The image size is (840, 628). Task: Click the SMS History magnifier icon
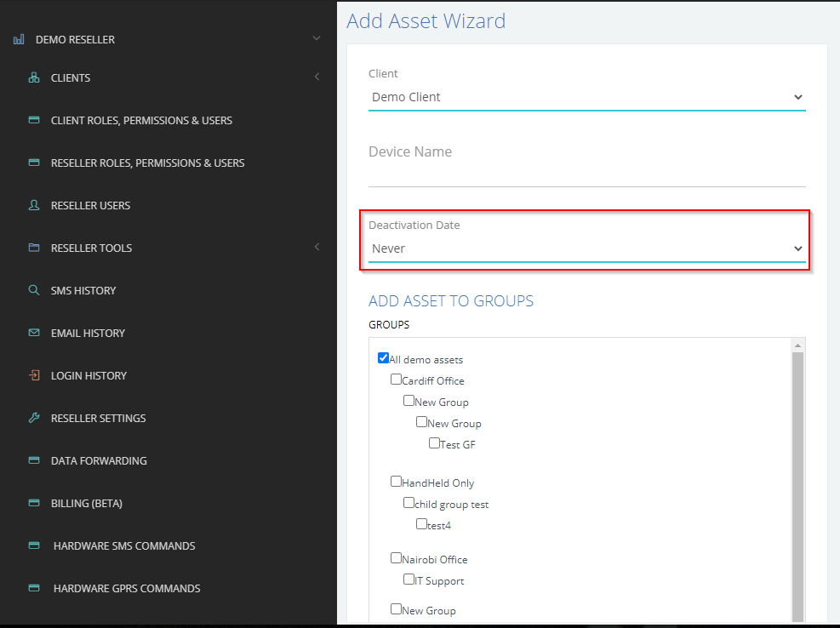(x=34, y=290)
